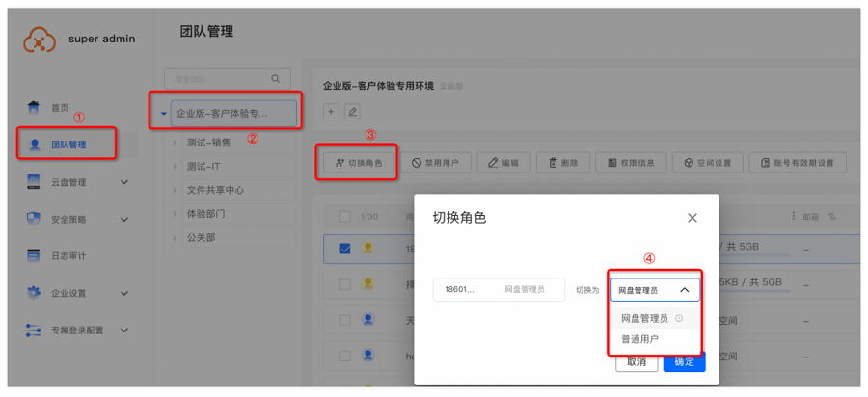The height and width of the screenshot is (397, 868).
Task: Close the 切换角色 dialog with X
Action: [692, 218]
